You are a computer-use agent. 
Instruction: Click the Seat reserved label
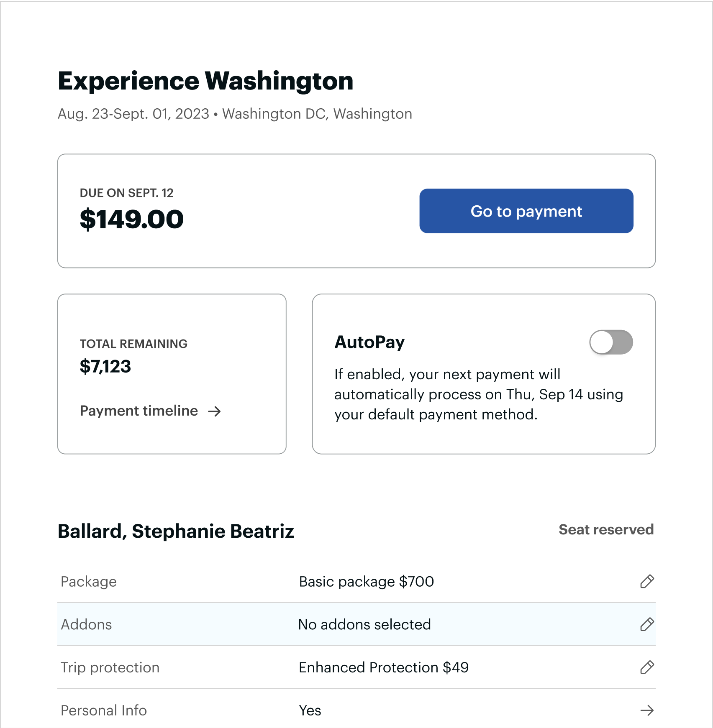click(x=606, y=530)
